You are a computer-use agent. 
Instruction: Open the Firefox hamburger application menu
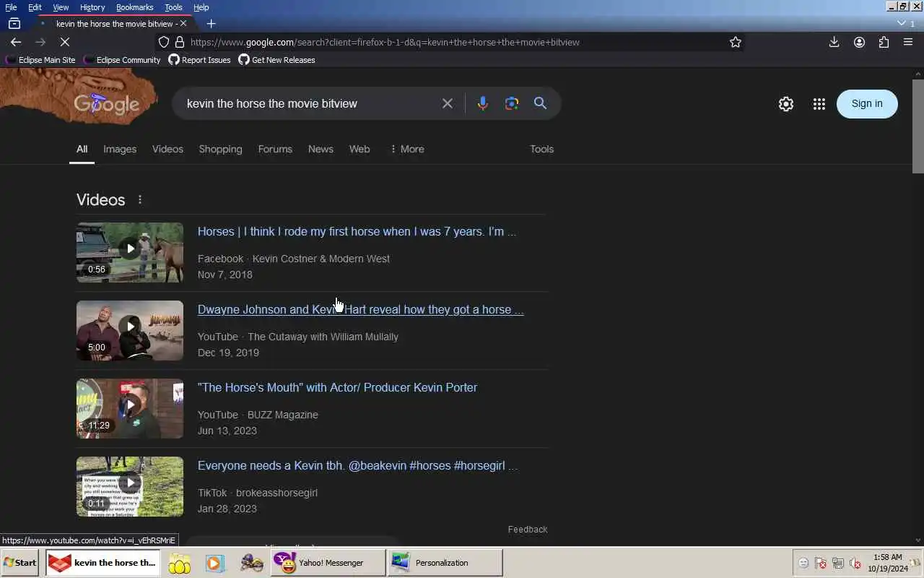click(x=908, y=42)
